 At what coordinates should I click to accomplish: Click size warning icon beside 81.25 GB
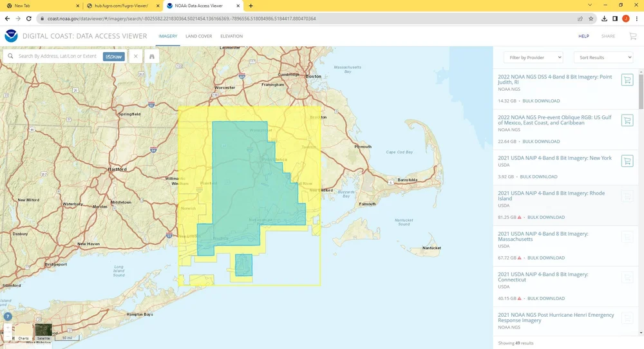point(519,217)
